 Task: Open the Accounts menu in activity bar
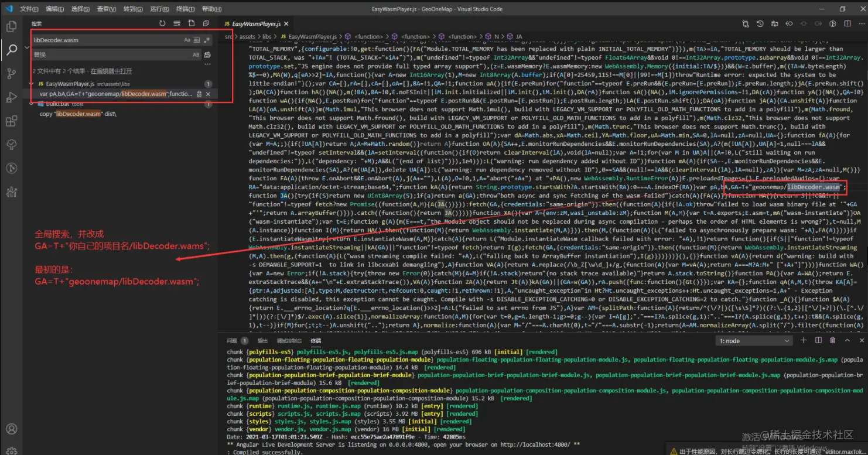11,429
